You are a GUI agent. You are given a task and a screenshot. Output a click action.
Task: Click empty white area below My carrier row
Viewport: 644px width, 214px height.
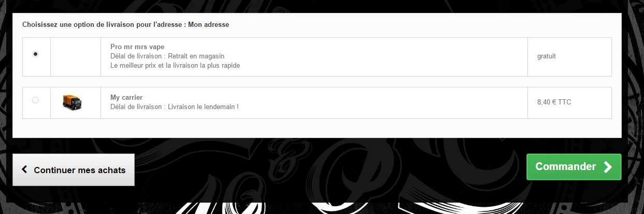pos(317,128)
